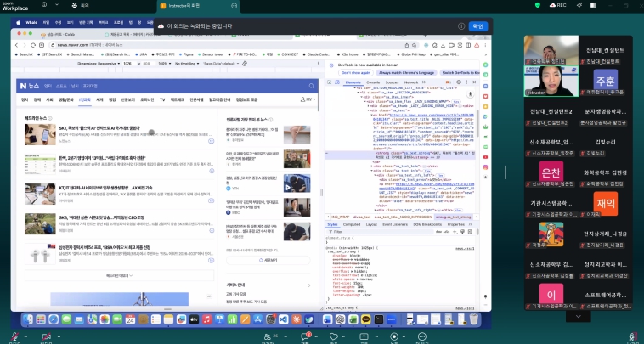Open Computed styles tab

click(x=352, y=224)
